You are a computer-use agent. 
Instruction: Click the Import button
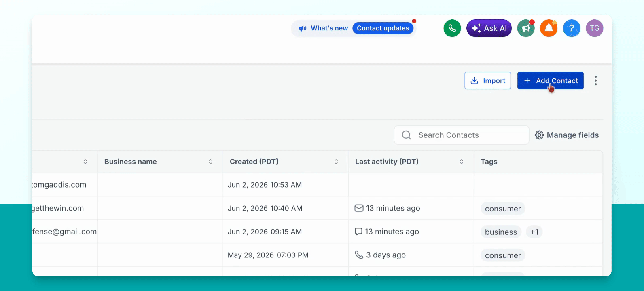tap(488, 80)
